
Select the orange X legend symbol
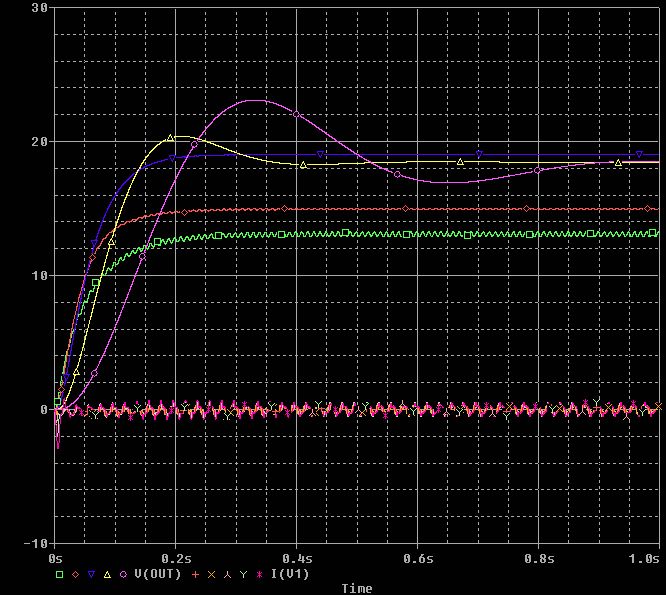tap(211, 575)
